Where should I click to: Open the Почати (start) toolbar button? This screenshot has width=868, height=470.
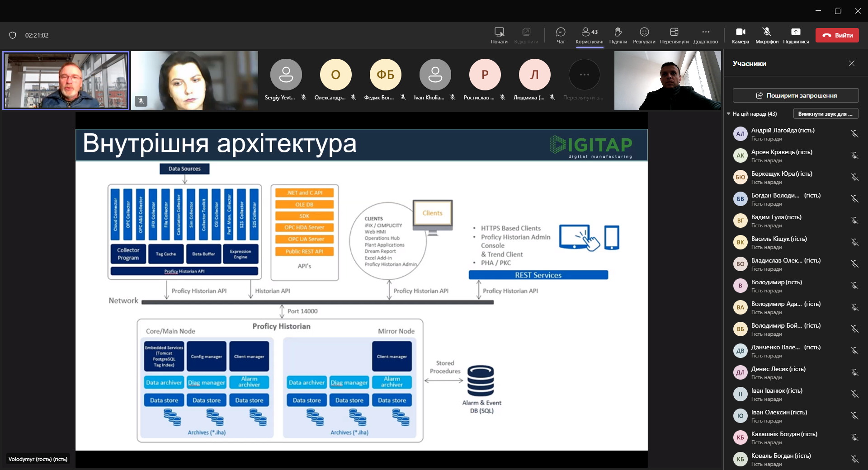[x=499, y=35]
